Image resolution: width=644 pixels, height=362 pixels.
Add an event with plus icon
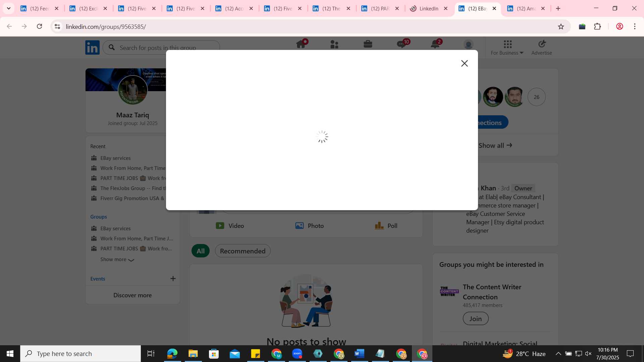tap(173, 279)
